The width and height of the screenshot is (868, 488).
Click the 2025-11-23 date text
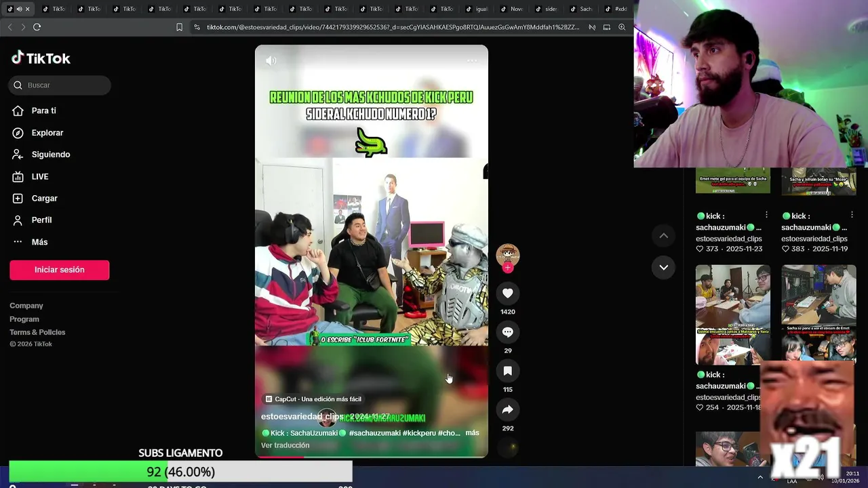(x=745, y=249)
